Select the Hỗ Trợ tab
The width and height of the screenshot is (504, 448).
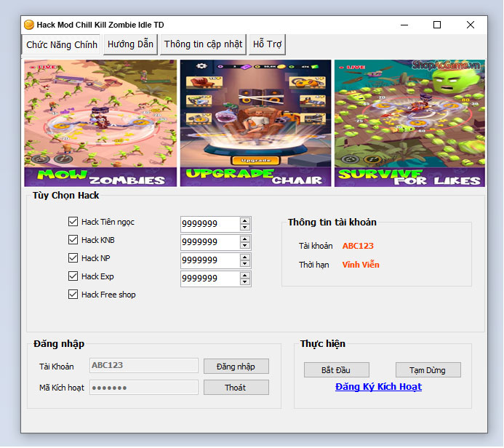tap(267, 44)
